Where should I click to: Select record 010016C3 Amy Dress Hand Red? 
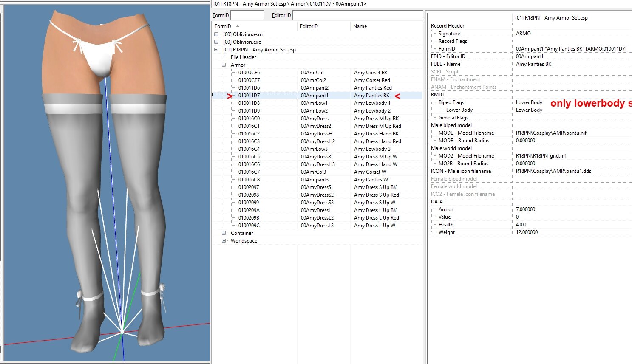pos(317,141)
